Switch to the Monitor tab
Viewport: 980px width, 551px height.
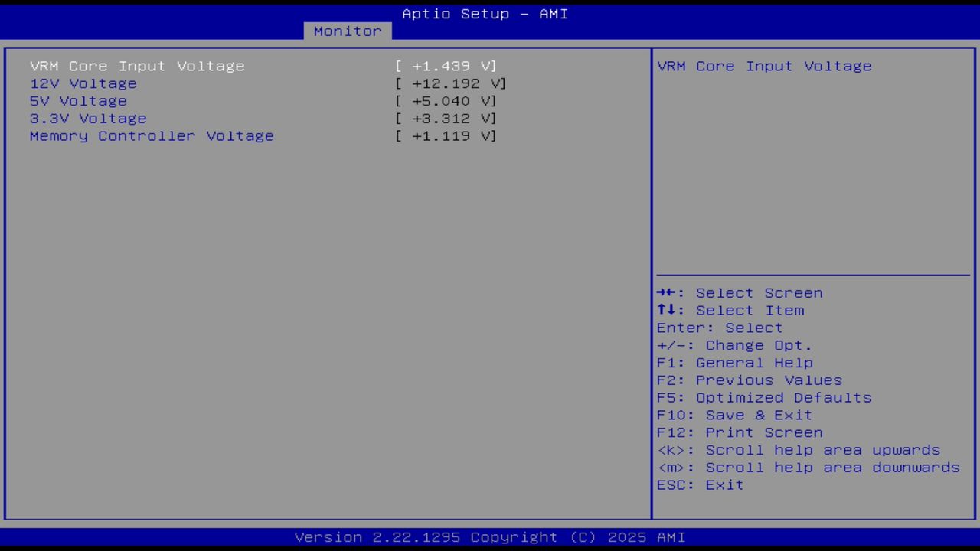(x=347, y=31)
